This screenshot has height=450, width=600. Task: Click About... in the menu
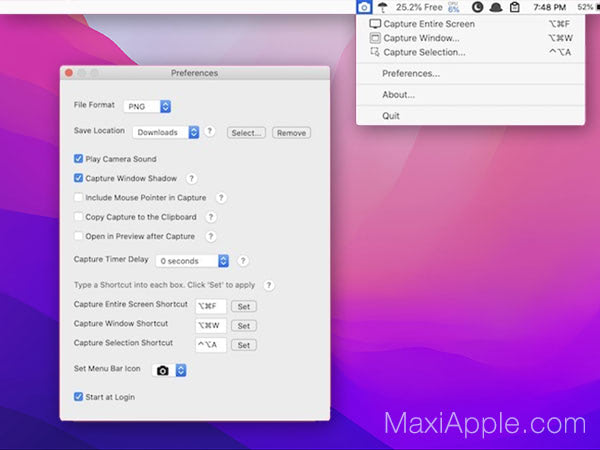coord(470,95)
